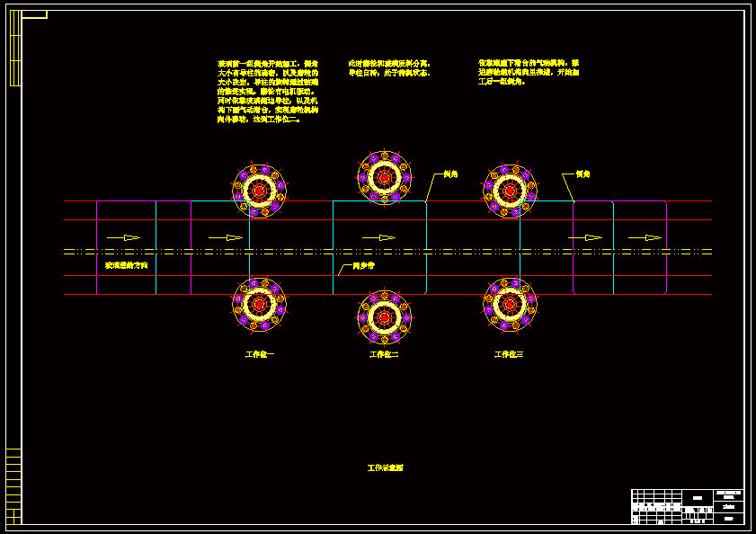This screenshot has width=756, height=534.
Task: Click the two-line note above station two
Action: click(x=389, y=68)
